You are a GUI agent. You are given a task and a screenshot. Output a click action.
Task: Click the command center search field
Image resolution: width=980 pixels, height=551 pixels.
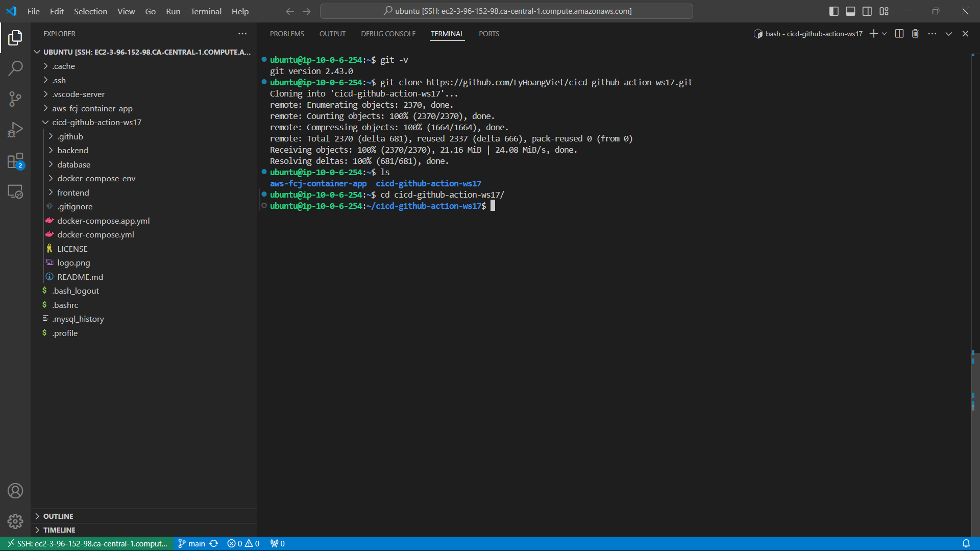506,11
